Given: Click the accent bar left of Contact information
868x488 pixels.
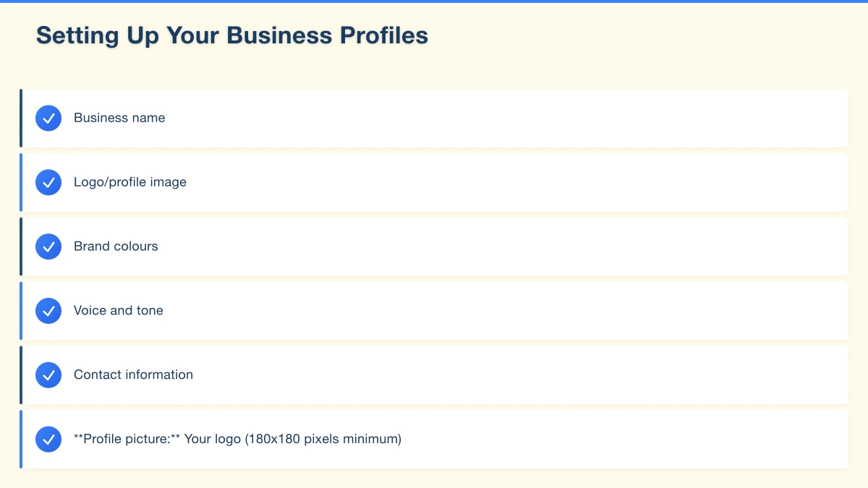Looking at the screenshot, I should 21,375.
